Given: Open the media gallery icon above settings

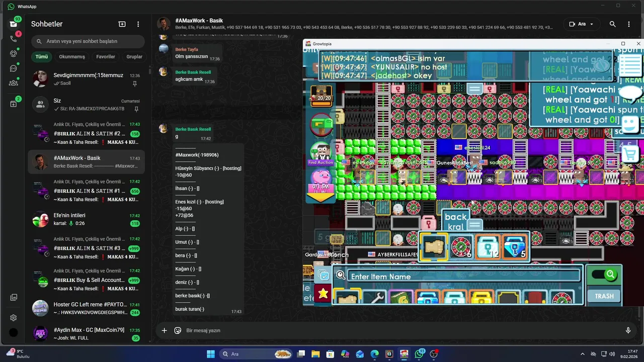Looking at the screenshot, I should (x=14, y=297).
